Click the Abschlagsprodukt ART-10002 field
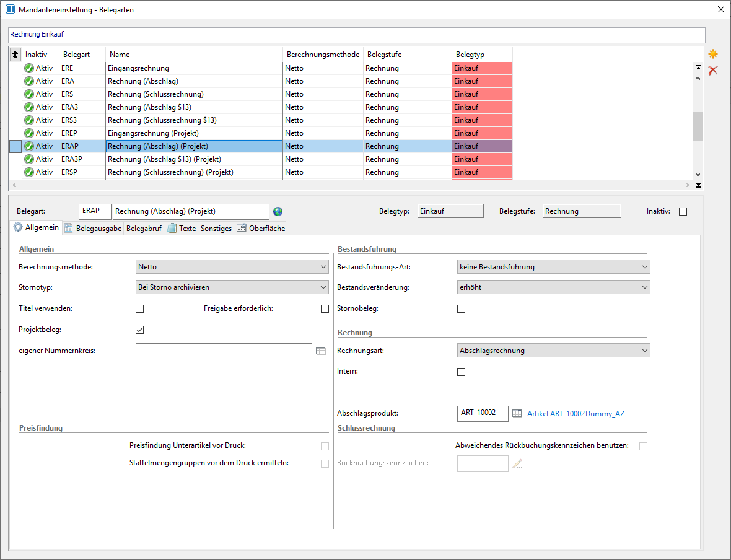This screenshot has width=731, height=560. coord(483,414)
